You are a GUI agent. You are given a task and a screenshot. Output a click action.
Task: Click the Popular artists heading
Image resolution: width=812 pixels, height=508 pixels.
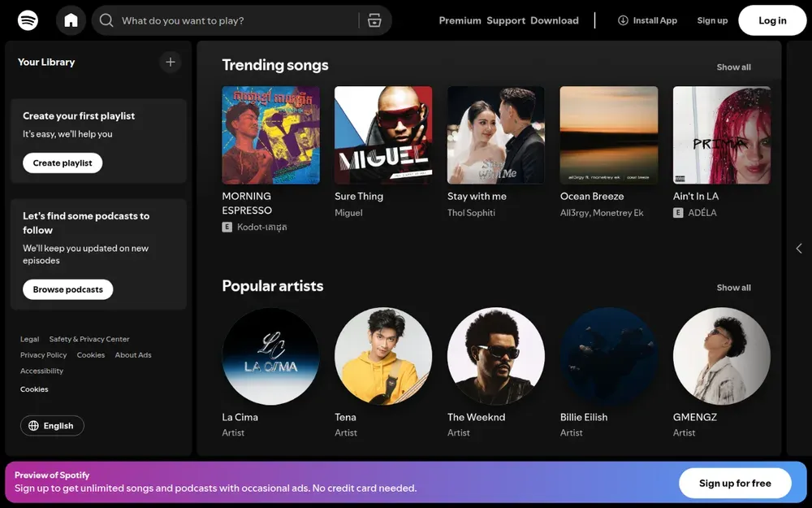(272, 286)
